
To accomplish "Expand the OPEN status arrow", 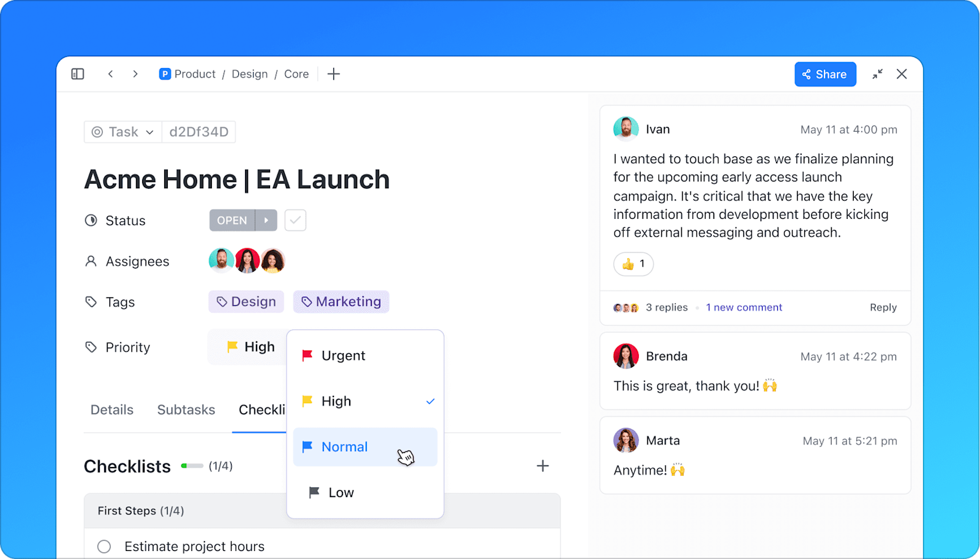I will [x=265, y=220].
